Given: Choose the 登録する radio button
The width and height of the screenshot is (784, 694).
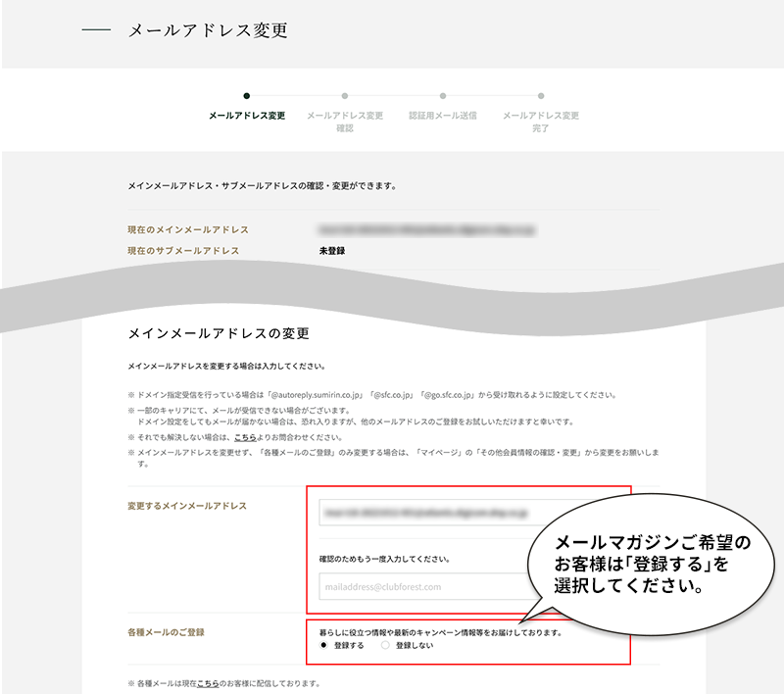Looking at the screenshot, I should 324,646.
